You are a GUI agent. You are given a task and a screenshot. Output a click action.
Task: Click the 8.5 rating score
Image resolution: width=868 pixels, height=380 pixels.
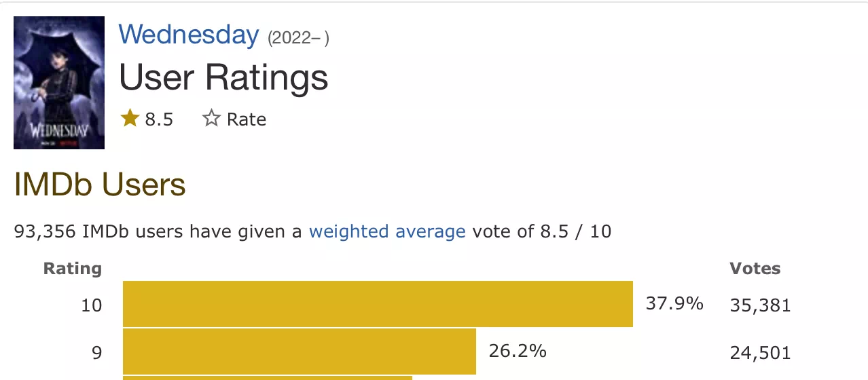pyautogui.click(x=159, y=119)
